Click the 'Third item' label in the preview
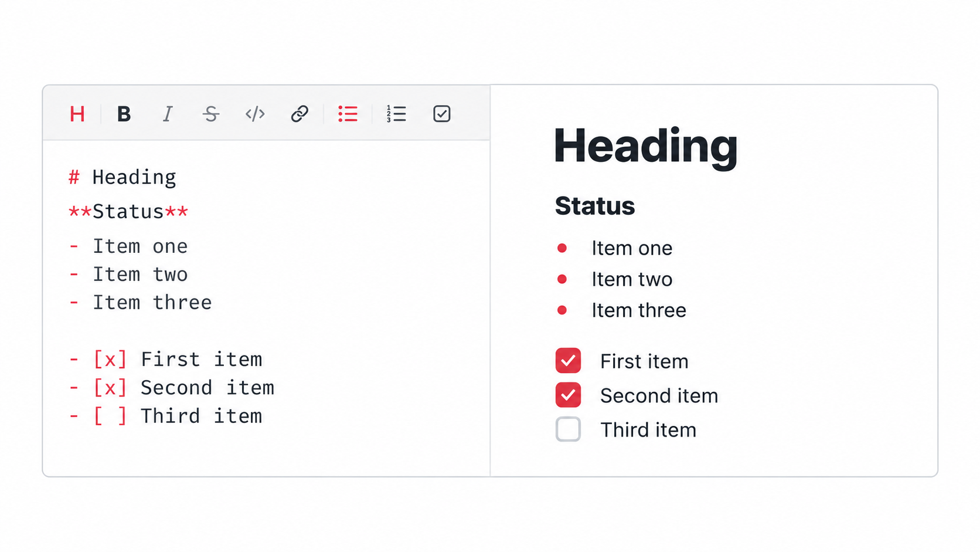The image size is (980, 552). tap(648, 430)
